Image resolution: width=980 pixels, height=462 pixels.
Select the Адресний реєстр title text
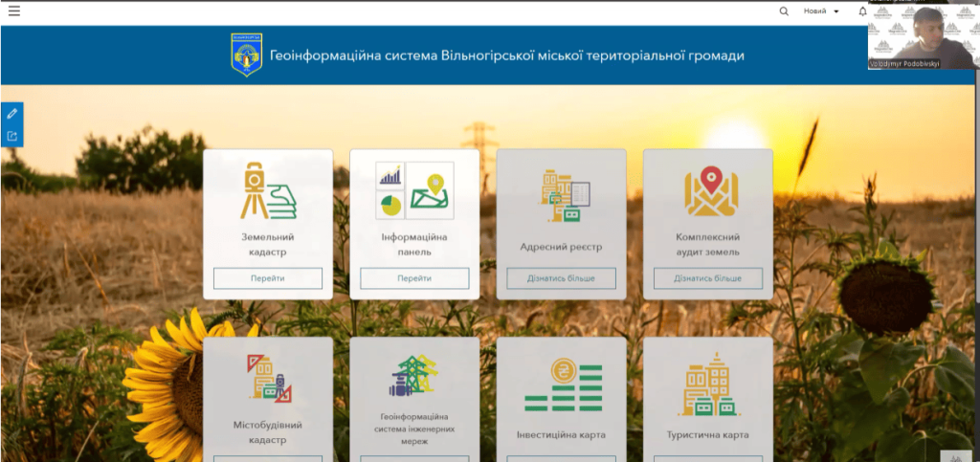pyautogui.click(x=561, y=247)
